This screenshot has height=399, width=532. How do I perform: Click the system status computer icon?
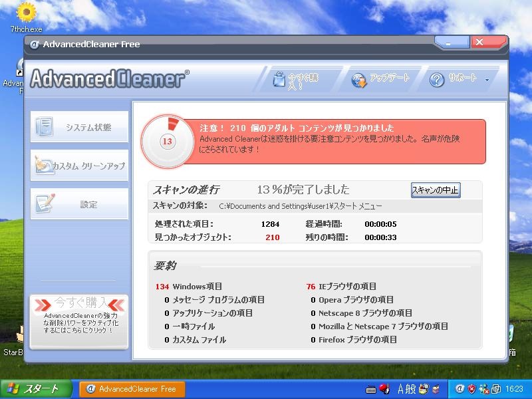[x=45, y=126]
